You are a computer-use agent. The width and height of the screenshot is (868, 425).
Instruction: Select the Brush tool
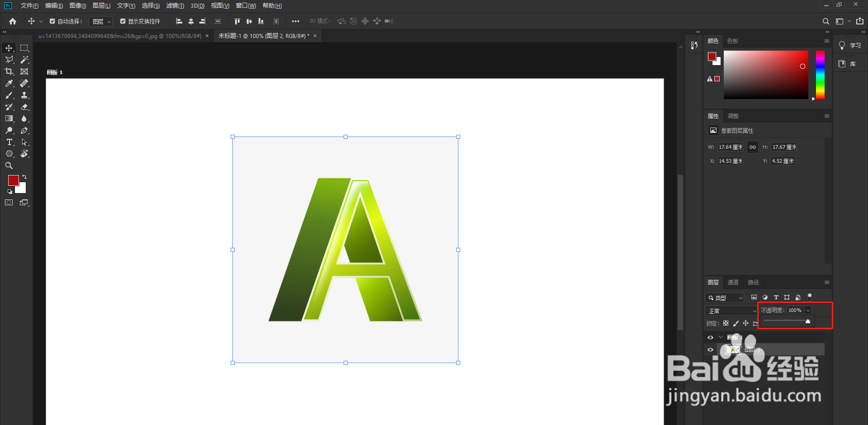point(9,95)
